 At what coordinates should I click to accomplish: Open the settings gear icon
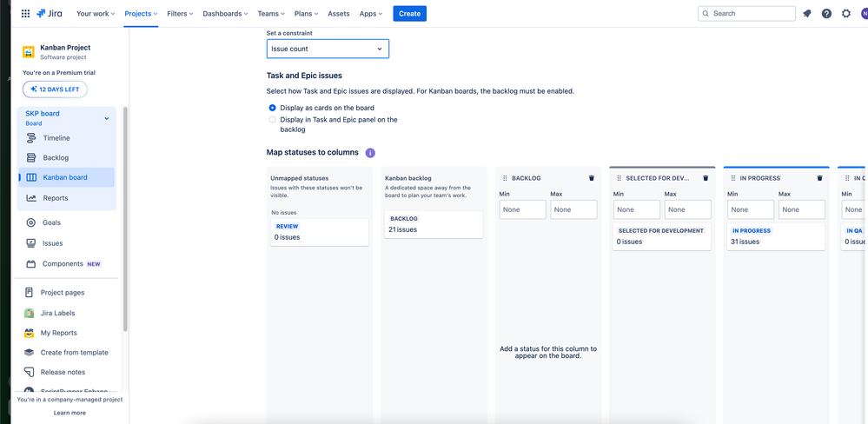[x=846, y=14]
